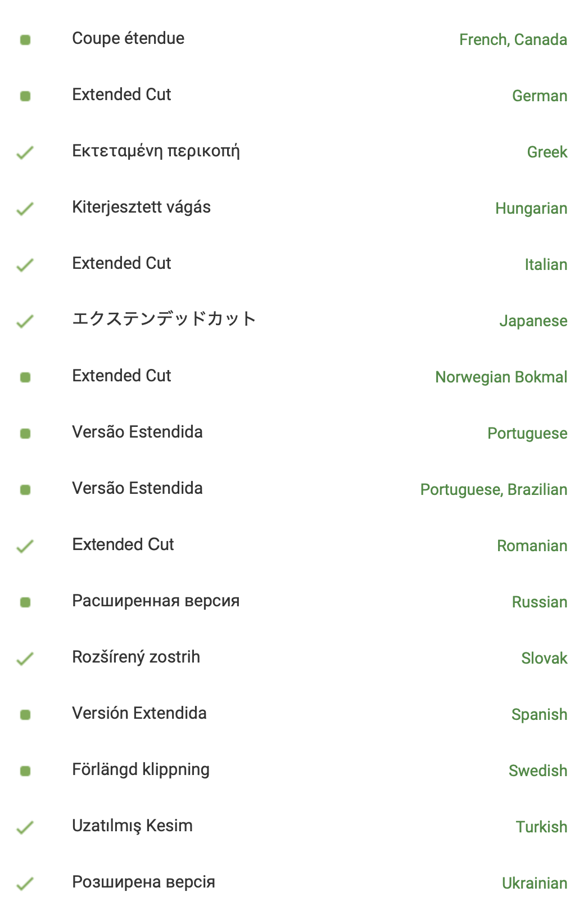Screen dimensions: 588x910
Task: Open the Swedish language link
Action: click(x=538, y=771)
